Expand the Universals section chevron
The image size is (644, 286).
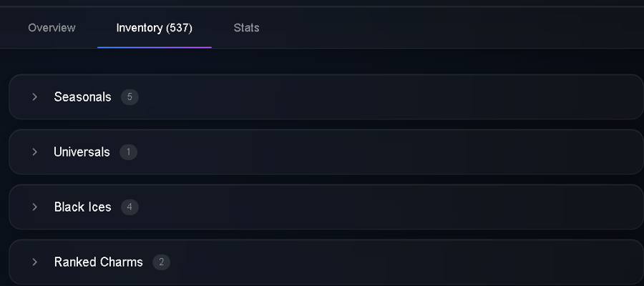tap(35, 152)
